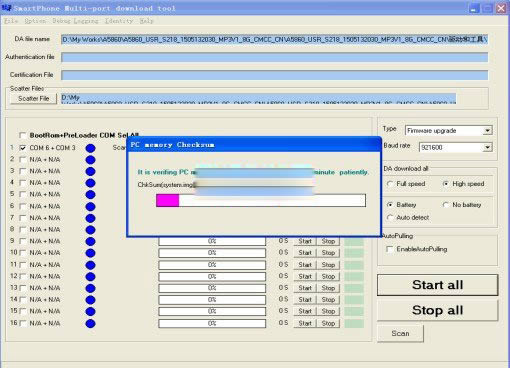This screenshot has height=368, width=510.
Task: Check the row 9 N/A + N/A checkbox
Action: 23,241
